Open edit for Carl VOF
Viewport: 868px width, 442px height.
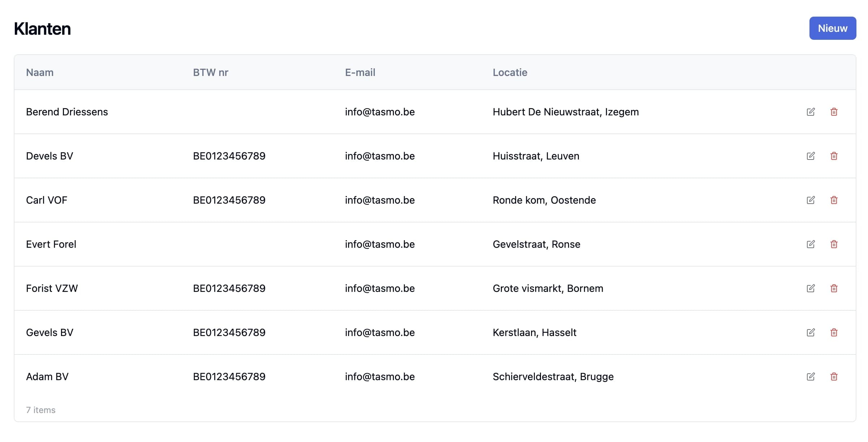click(811, 200)
